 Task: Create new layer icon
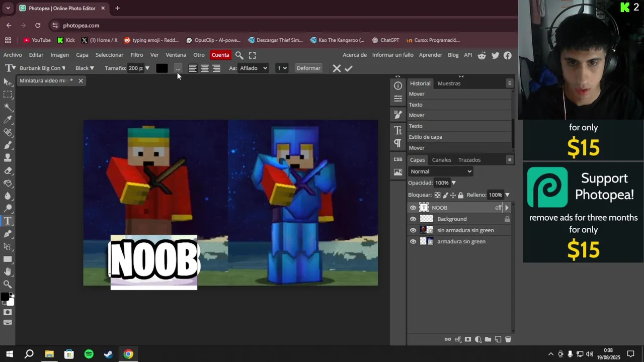[498, 339]
